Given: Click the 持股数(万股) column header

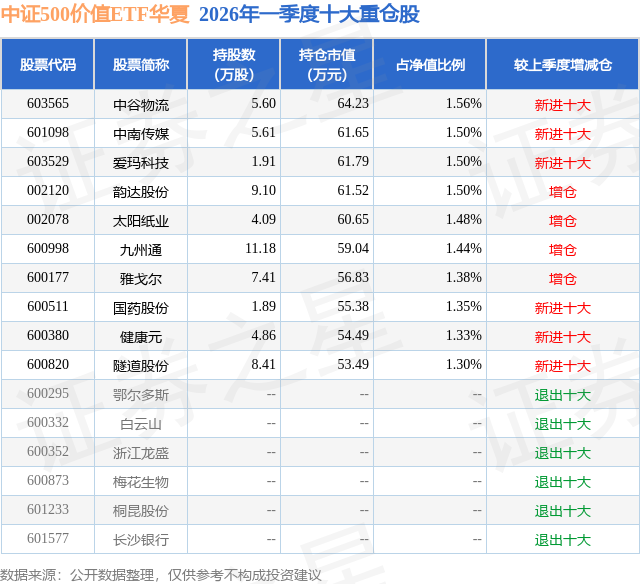Looking at the screenshot, I should [x=234, y=64].
